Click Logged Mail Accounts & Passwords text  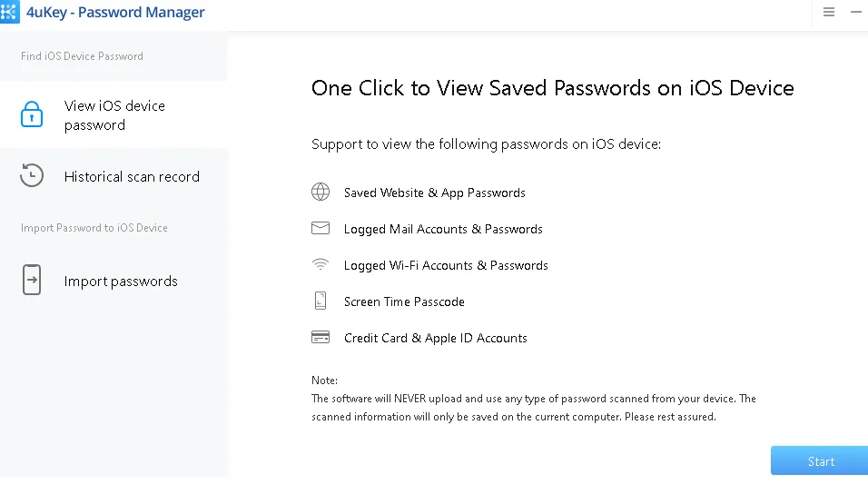point(443,229)
